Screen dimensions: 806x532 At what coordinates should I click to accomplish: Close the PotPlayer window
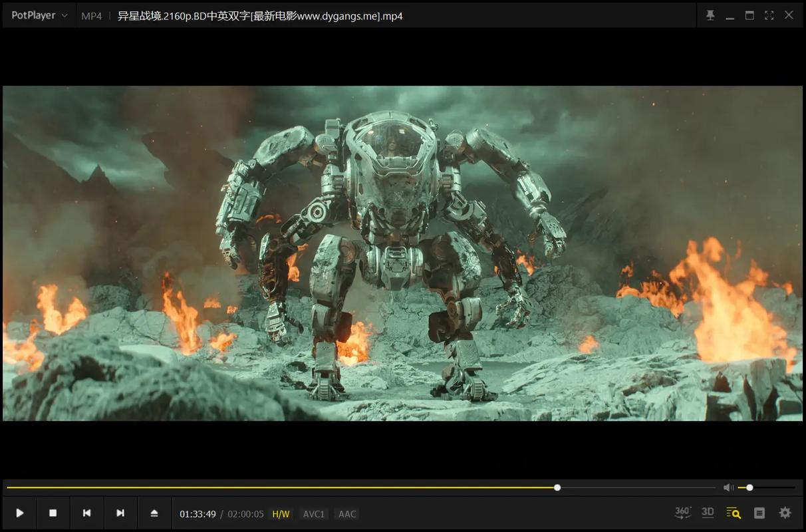pos(789,15)
